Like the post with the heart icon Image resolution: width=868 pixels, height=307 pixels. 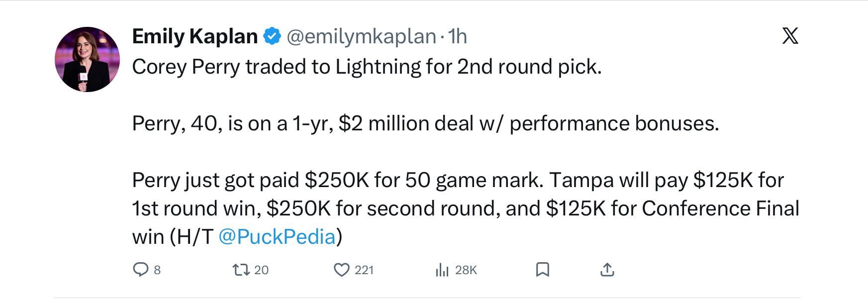click(x=341, y=270)
